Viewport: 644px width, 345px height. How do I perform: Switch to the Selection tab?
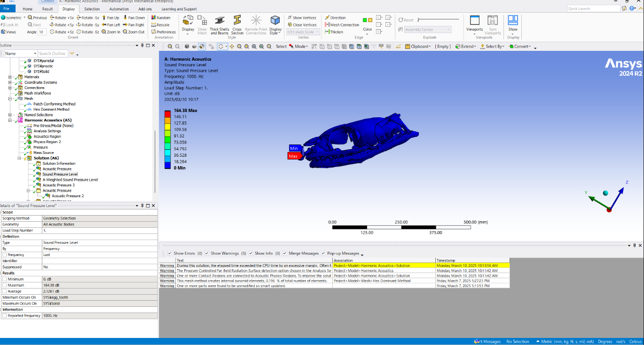92,8
